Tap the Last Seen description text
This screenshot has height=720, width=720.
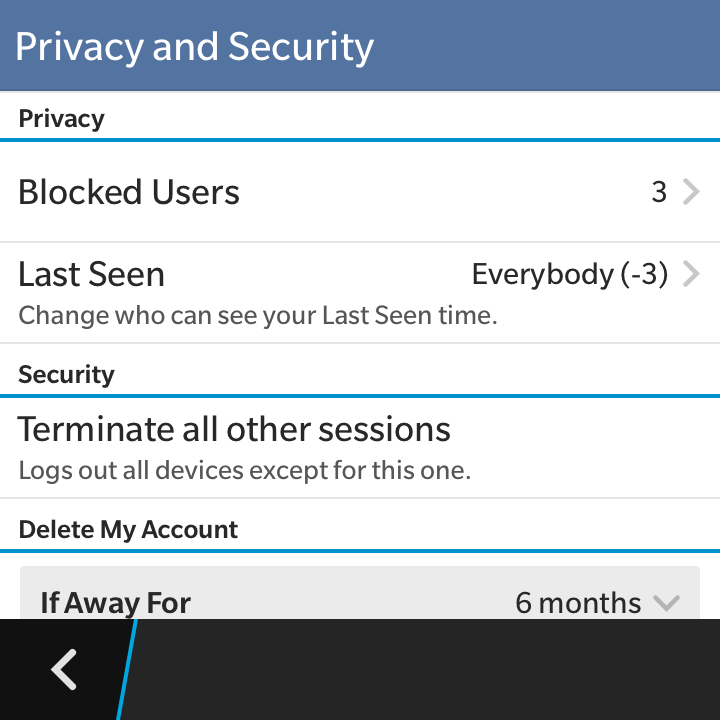point(258,317)
